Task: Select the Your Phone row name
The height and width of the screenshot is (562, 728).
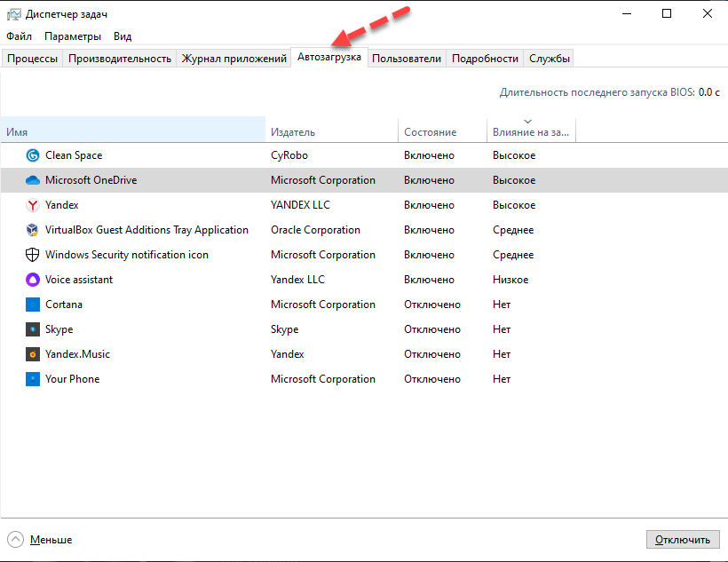Action: (73, 379)
